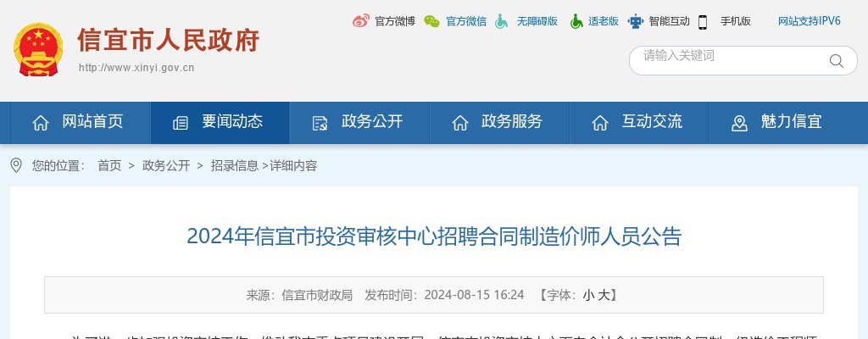This screenshot has height=339, width=868.
Task: Open the 政务服务 navigation item
Action: point(499,122)
